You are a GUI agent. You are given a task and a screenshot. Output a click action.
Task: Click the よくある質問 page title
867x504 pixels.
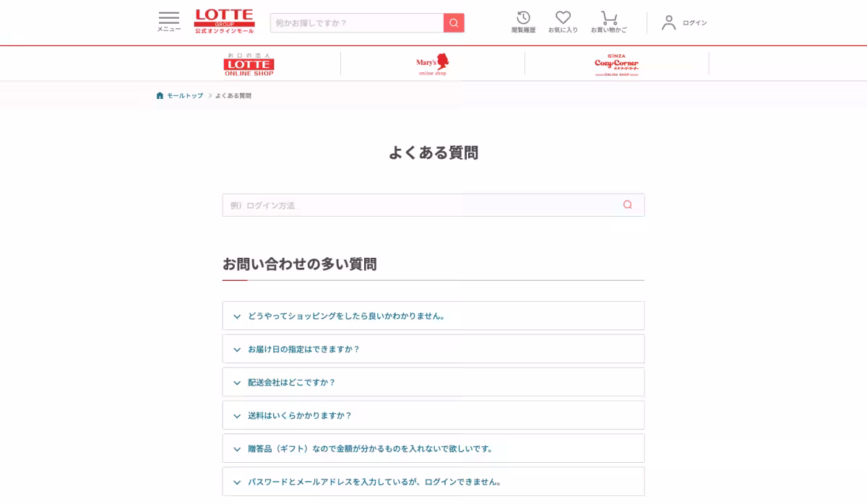433,152
